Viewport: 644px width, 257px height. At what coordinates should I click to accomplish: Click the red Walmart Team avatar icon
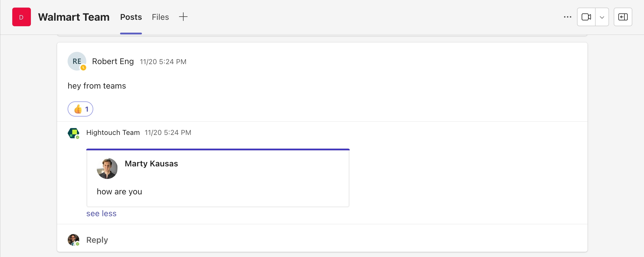[x=21, y=17]
